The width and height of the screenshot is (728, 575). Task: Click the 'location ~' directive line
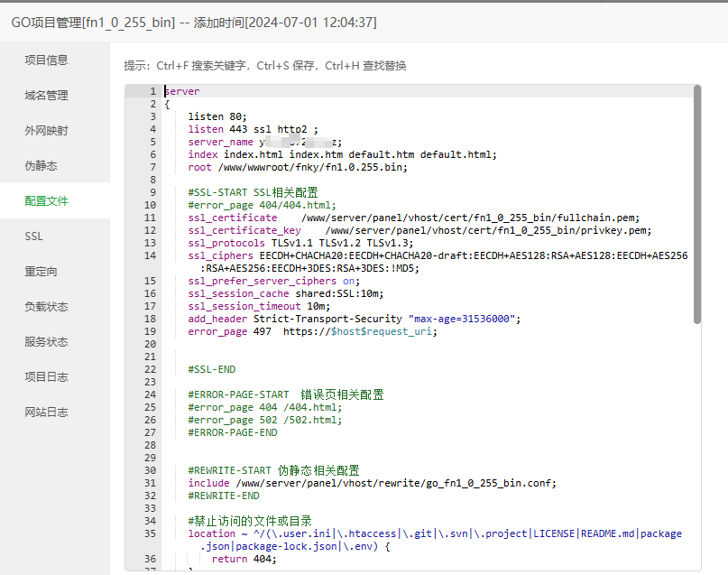coord(435,533)
